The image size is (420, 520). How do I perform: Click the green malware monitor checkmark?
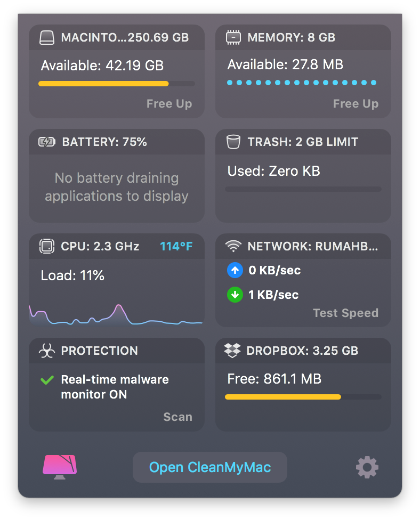[47, 380]
